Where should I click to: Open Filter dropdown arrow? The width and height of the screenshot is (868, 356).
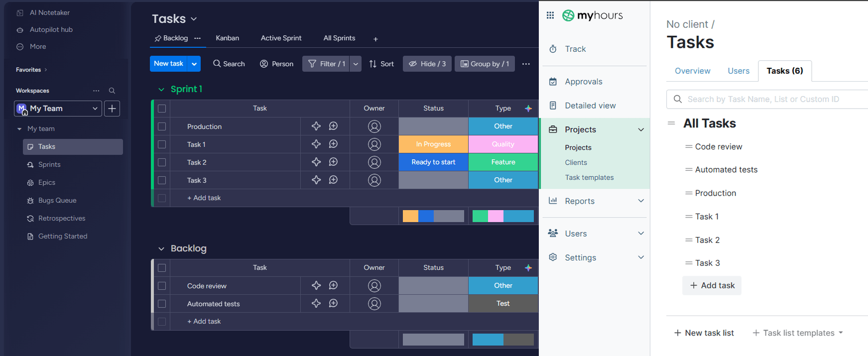(x=356, y=64)
